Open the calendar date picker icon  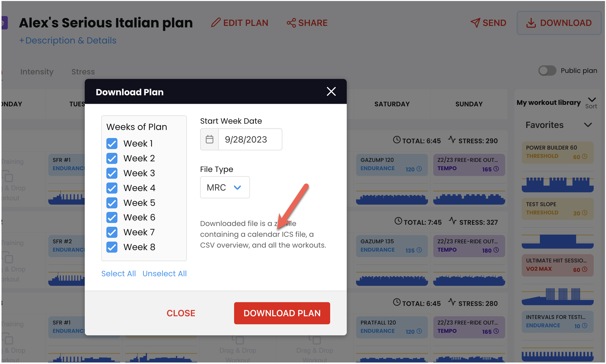point(209,139)
